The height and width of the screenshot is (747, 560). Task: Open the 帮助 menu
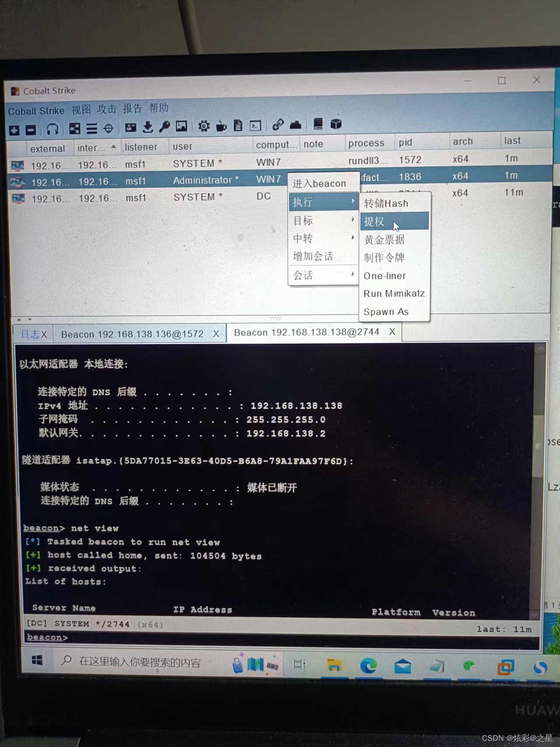click(x=159, y=108)
